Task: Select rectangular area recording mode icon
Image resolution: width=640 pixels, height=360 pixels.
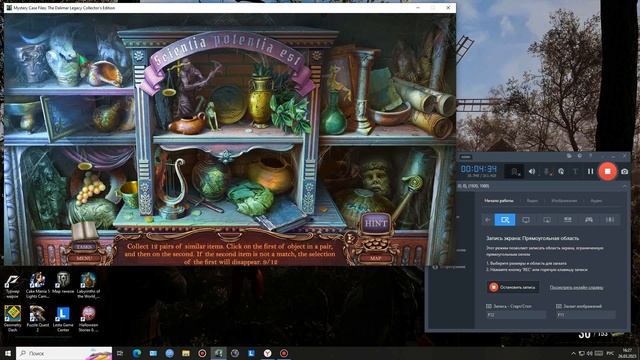Action: click(505, 220)
